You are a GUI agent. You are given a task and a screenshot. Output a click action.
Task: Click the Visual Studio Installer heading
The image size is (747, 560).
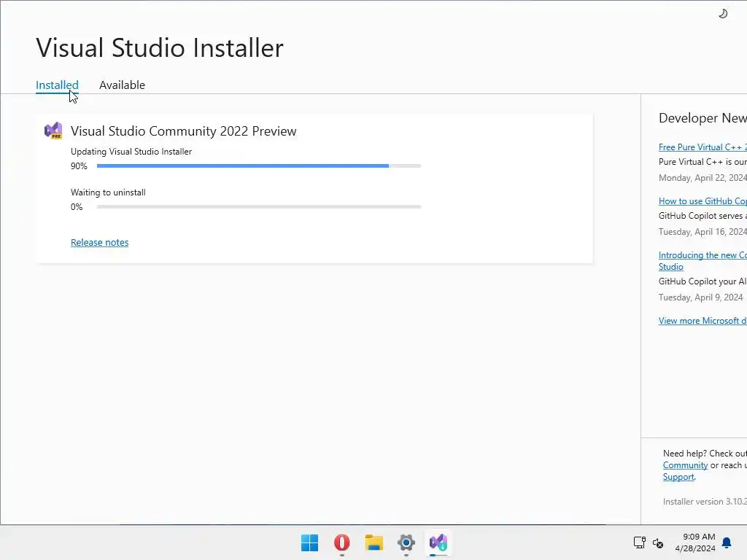click(x=160, y=47)
